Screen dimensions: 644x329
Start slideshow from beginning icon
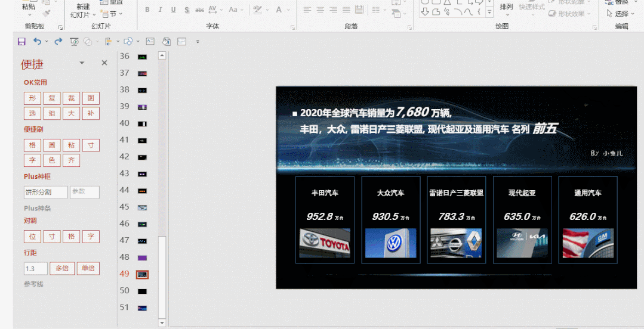[x=74, y=42]
